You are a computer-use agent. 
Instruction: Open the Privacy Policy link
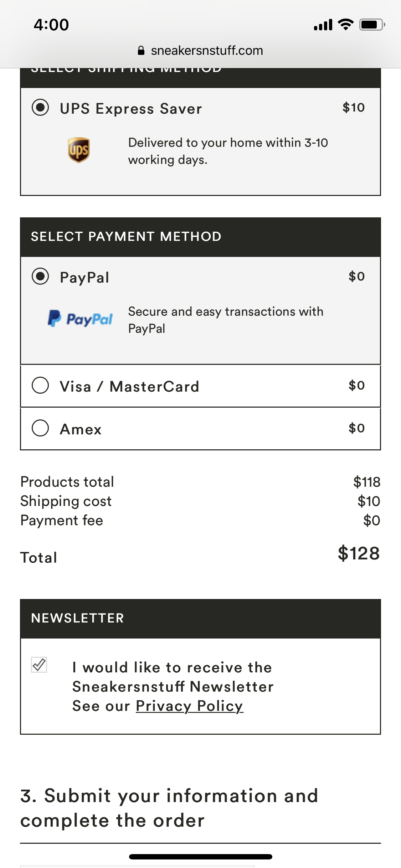pyautogui.click(x=190, y=706)
